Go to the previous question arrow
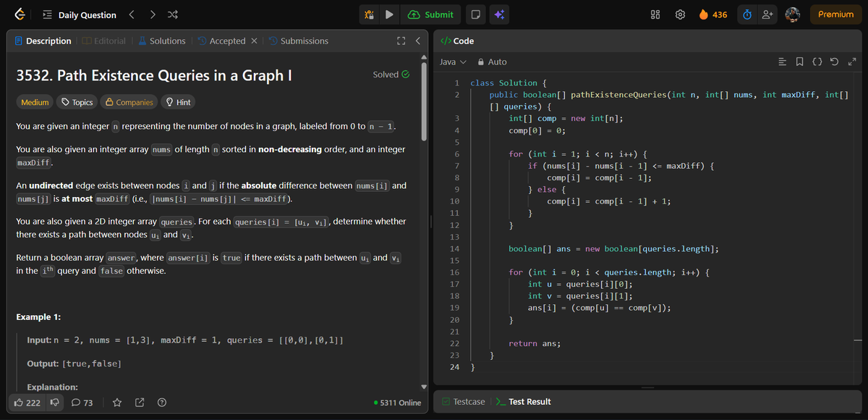Screen dimensions: 868x420 click(132, 14)
